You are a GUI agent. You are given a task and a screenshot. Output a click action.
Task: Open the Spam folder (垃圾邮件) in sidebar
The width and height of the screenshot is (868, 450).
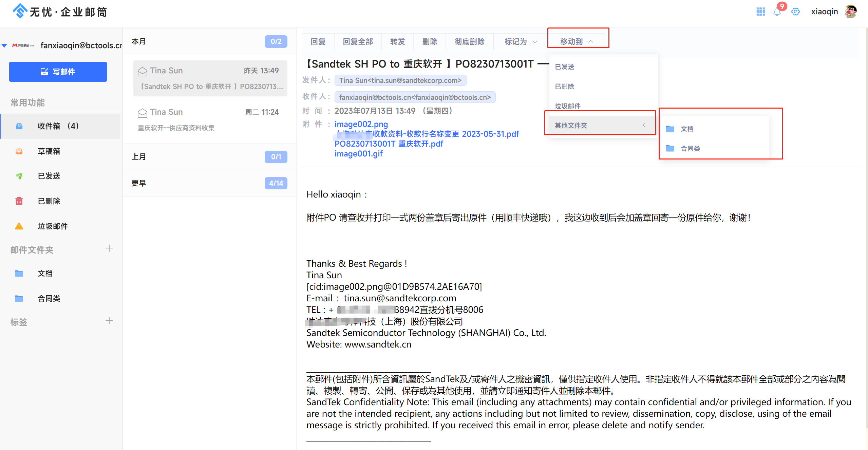[x=53, y=226]
